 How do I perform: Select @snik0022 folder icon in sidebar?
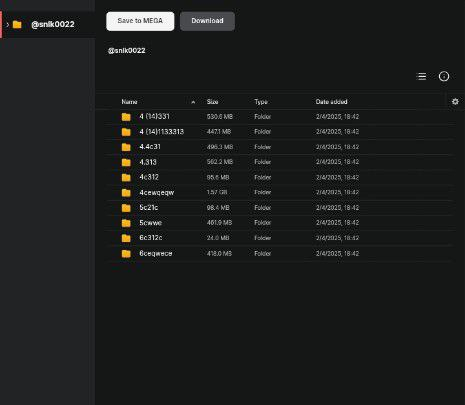click(17, 24)
